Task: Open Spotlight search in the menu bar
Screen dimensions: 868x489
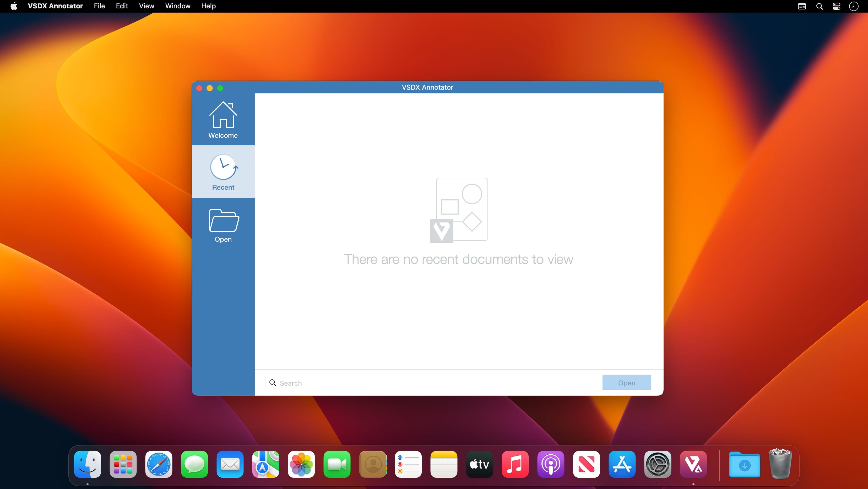Action: coord(820,6)
